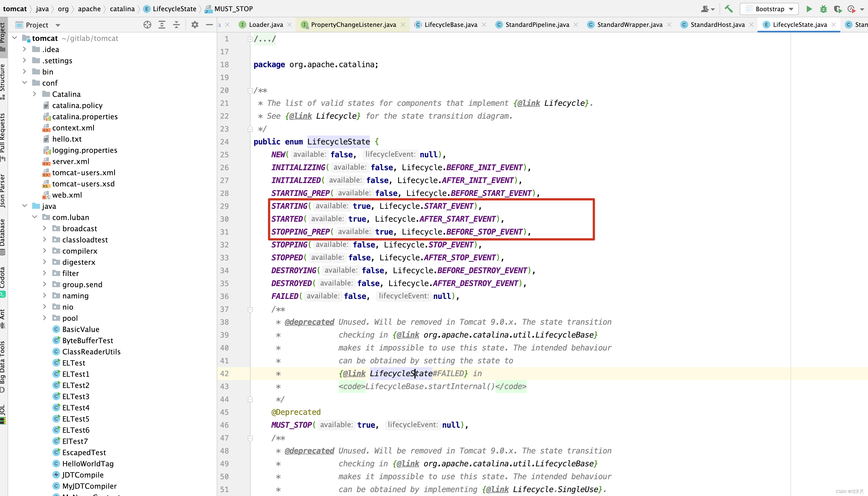This screenshot has height=496, width=868.
Task: Click the LifecycleState enum name on line 24
Action: 339,141
